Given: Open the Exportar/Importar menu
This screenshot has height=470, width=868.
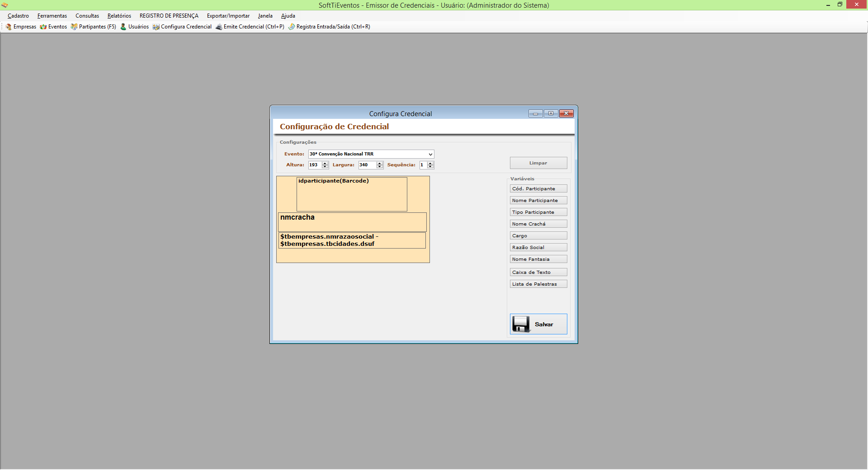Looking at the screenshot, I should (x=228, y=16).
